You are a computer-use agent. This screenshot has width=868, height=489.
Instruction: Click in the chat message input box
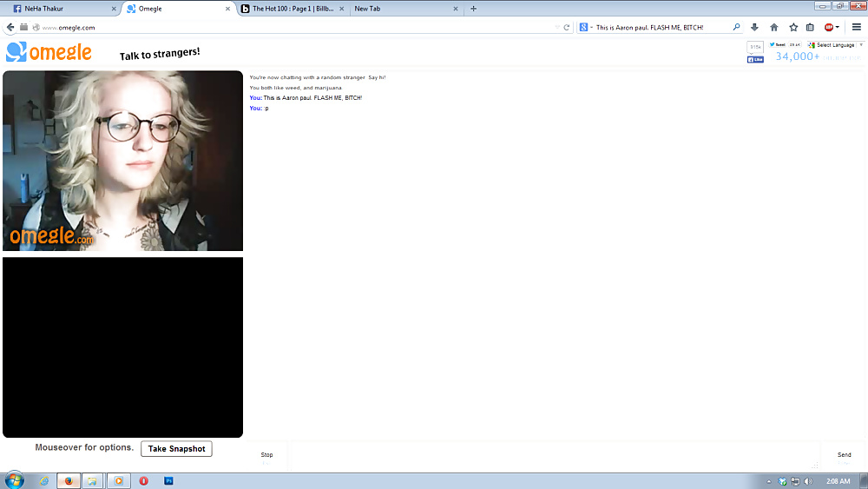coord(554,456)
